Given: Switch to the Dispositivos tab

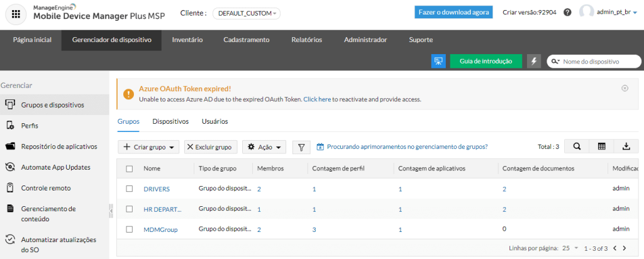Looking at the screenshot, I should click(170, 121).
